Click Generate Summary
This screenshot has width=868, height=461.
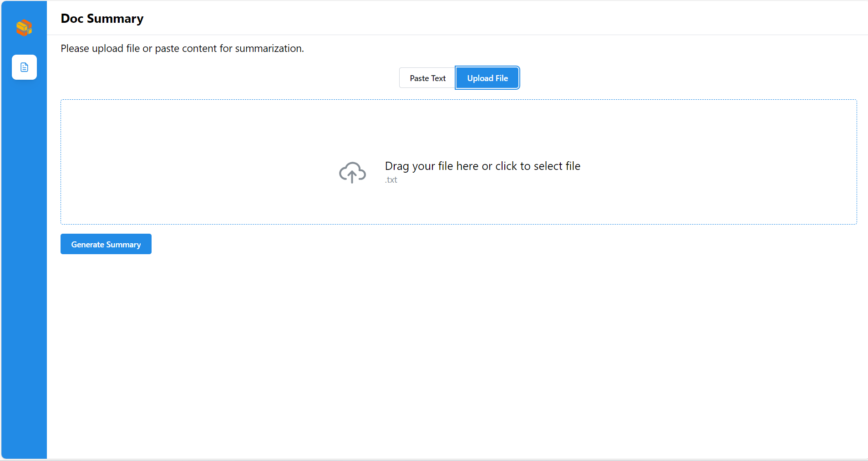point(106,244)
